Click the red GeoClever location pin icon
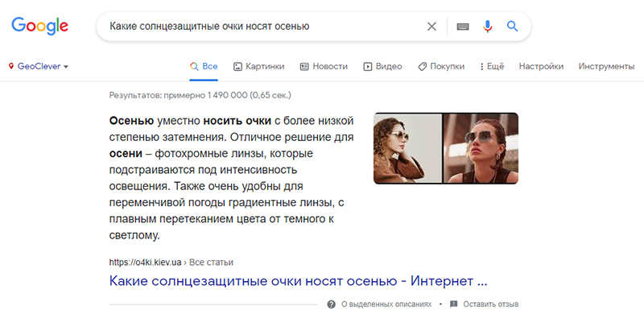This screenshot has height=315, width=644. [x=11, y=66]
